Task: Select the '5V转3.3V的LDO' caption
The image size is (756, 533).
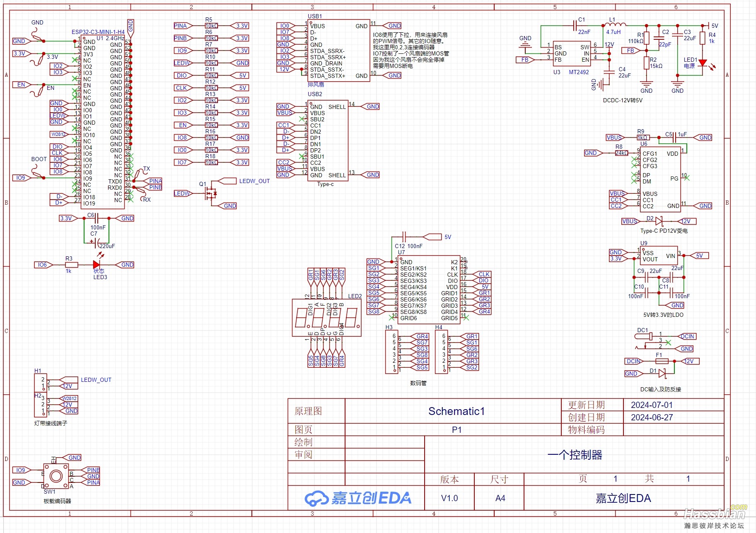Action: coord(663,315)
